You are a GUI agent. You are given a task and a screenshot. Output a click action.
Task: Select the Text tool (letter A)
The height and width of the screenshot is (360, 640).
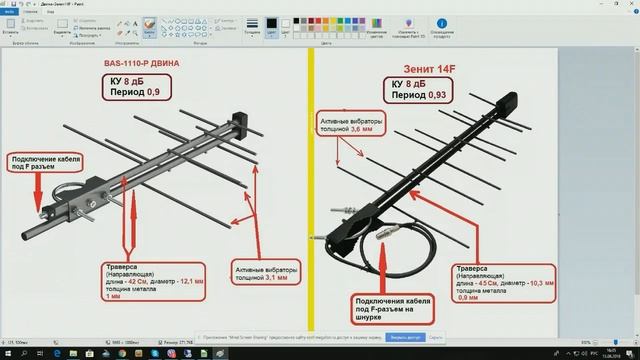135,24
